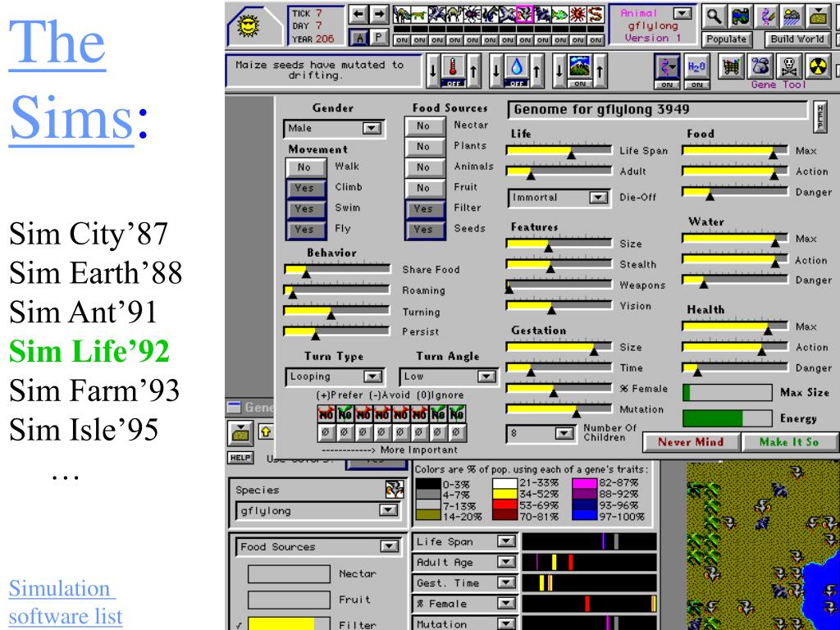This screenshot has width=840, height=630.
Task: Click species picture icon in Species panel
Action: (x=394, y=489)
